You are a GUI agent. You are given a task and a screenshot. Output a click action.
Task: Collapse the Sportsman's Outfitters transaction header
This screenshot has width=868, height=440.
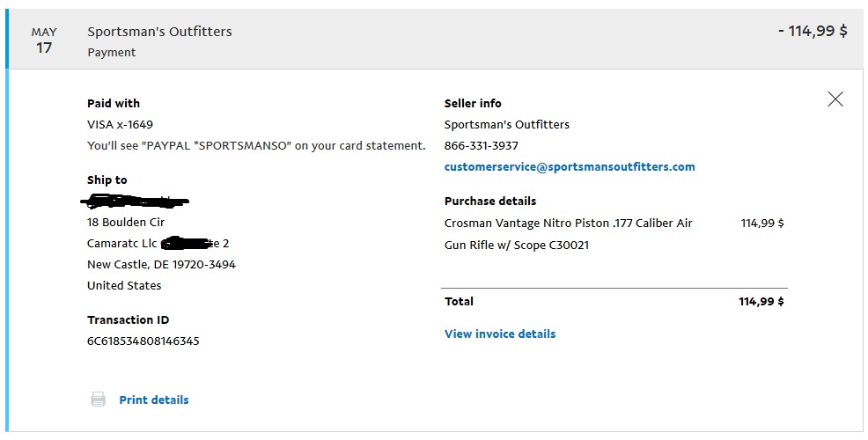(159, 32)
